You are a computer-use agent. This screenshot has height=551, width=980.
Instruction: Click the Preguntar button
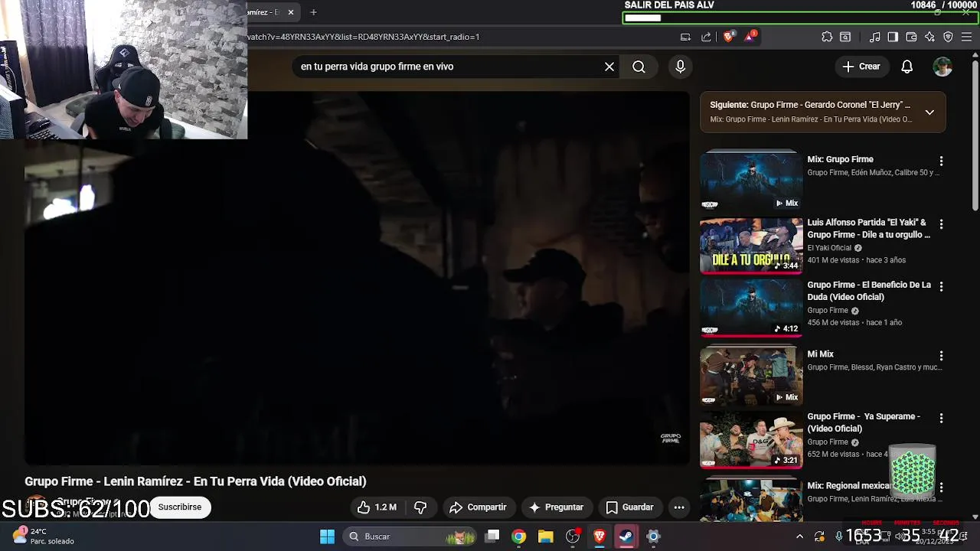[556, 507]
